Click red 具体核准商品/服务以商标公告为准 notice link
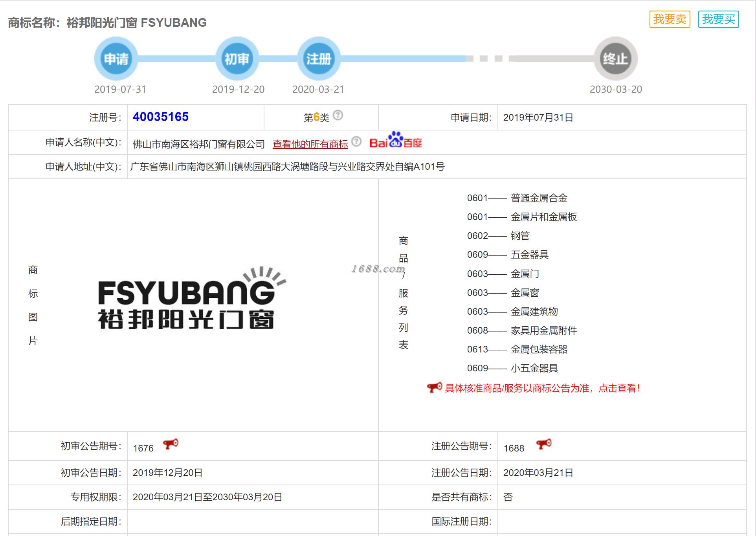The image size is (756, 536). (542, 388)
